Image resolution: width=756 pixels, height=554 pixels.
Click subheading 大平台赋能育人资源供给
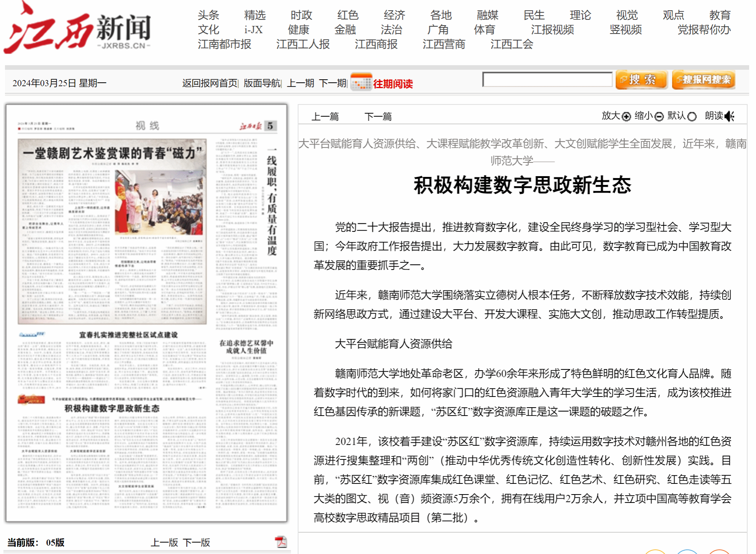click(x=393, y=344)
